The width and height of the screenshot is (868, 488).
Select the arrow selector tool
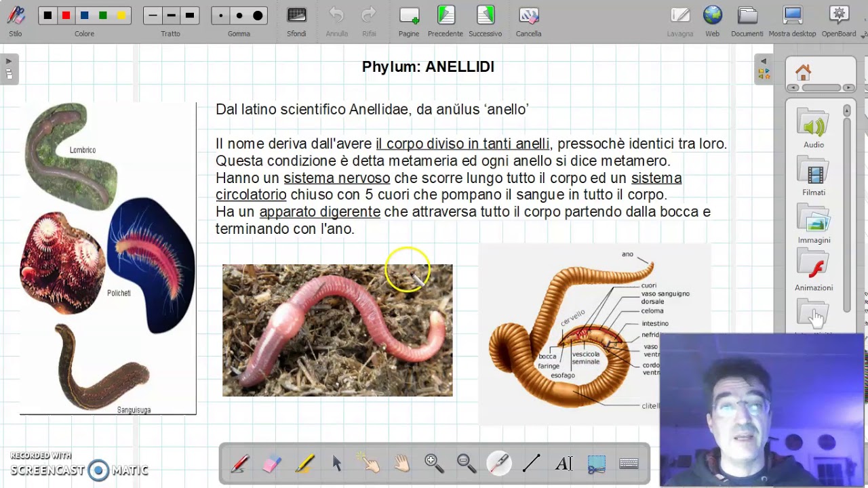coord(337,464)
